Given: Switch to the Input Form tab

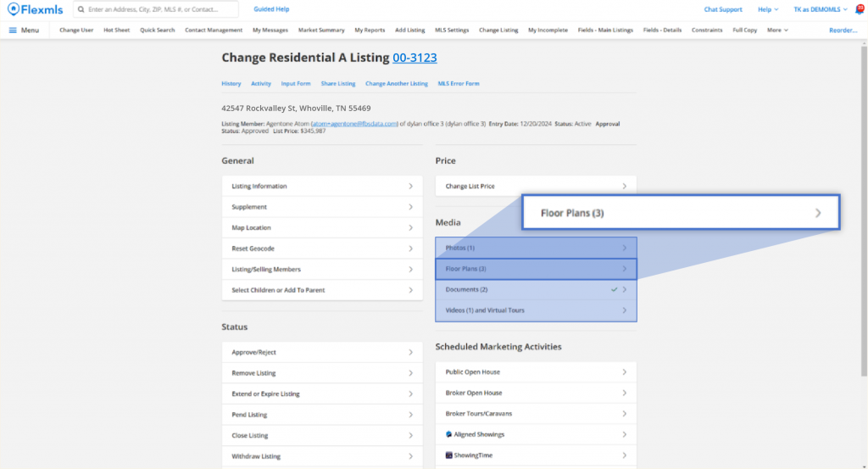Looking at the screenshot, I should pyautogui.click(x=295, y=84).
